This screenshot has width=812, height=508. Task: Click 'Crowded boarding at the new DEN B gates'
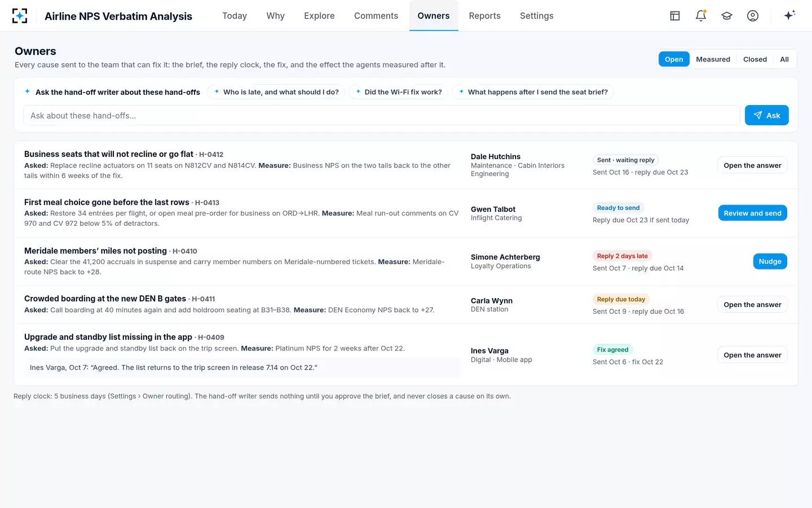point(105,299)
